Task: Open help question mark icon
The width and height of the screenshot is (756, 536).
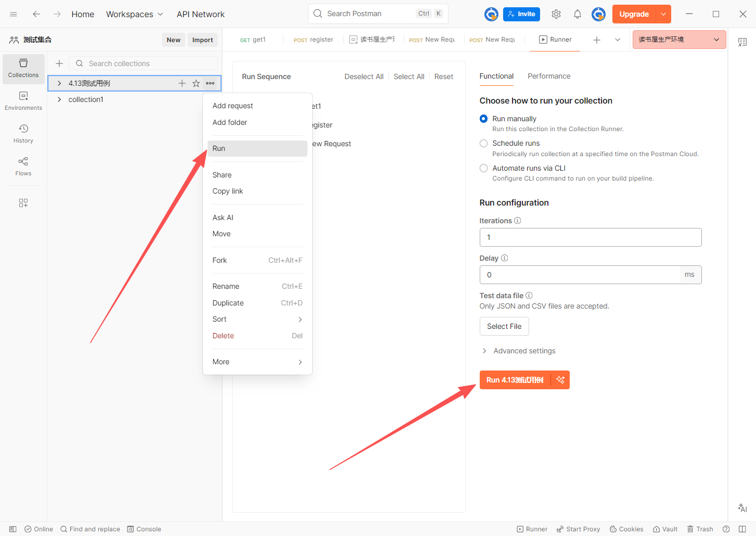Action: (x=726, y=529)
